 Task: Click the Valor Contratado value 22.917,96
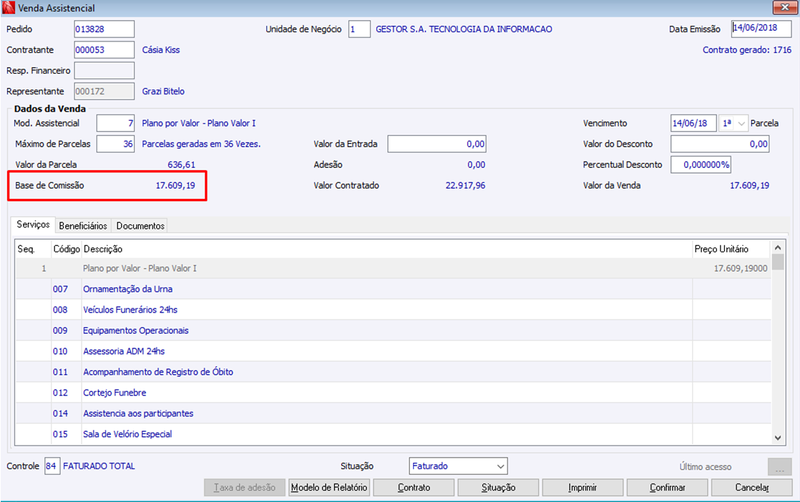[465, 186]
